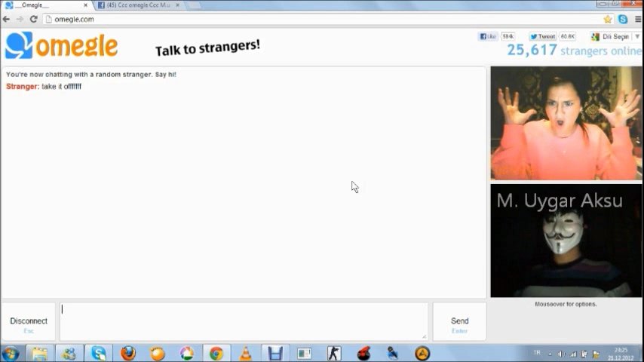Click the 'Mouseover for options.' text
Screen dimensions: 644x362
pyautogui.click(x=566, y=304)
